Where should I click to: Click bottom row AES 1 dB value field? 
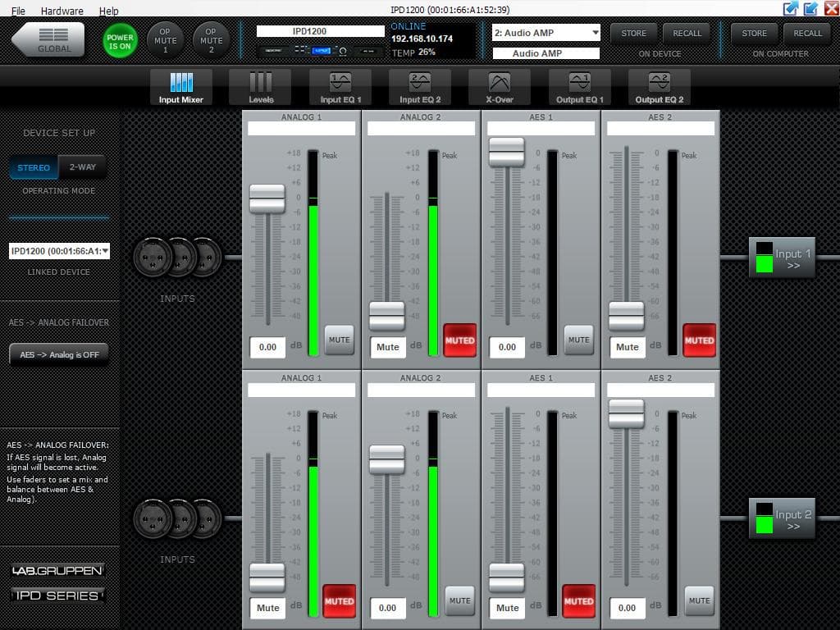click(x=507, y=608)
